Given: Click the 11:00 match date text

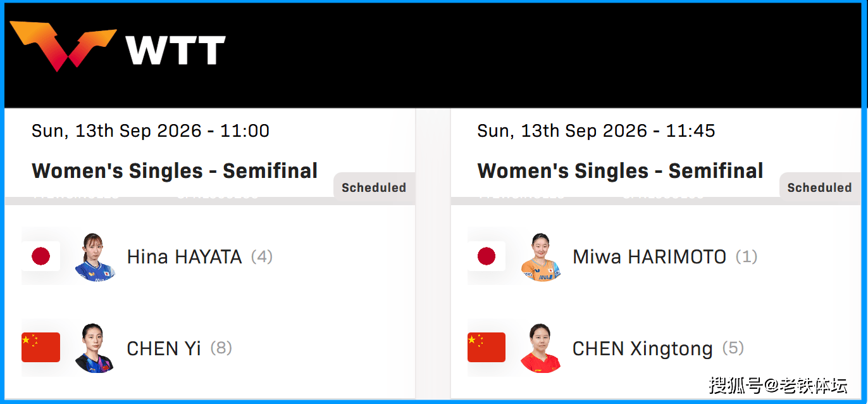Looking at the screenshot, I should point(151,131).
